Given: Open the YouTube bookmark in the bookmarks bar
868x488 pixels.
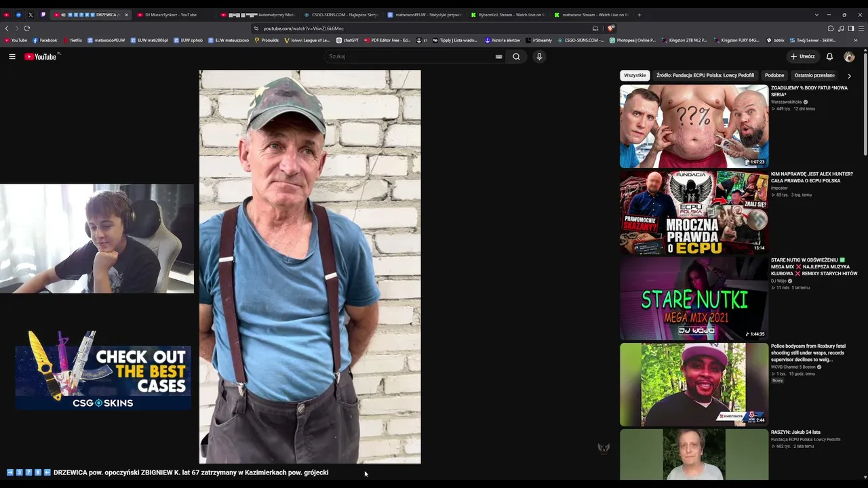Looking at the screenshot, I should click(x=16, y=40).
